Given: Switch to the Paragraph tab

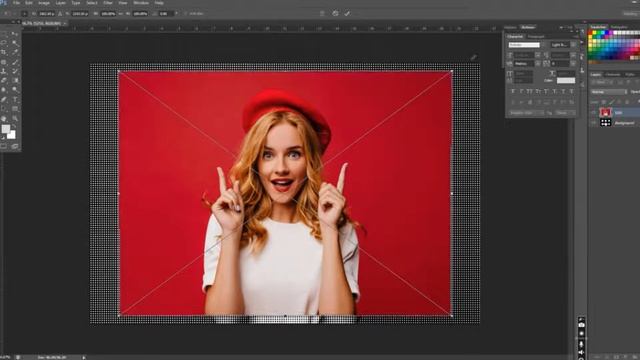Looking at the screenshot, I should coord(536,36).
